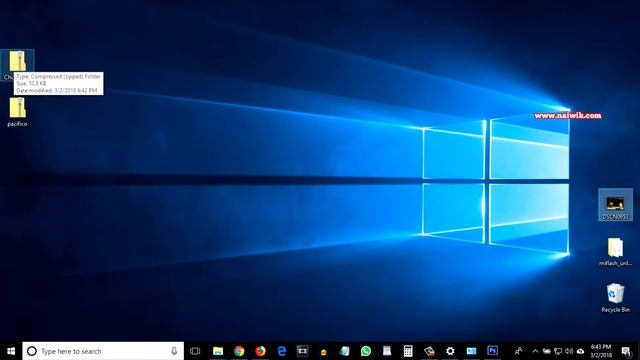Open File Explorer from the taskbar
Image resolution: width=640 pixels, height=360 pixels.
pyautogui.click(x=218, y=351)
